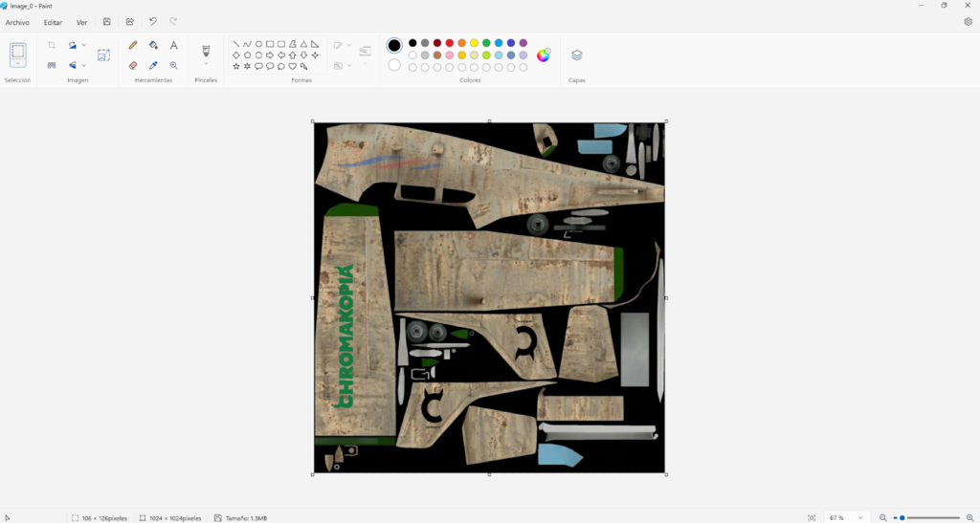Activate the Color 1 black primary swatch
The width and height of the screenshot is (980, 523).
394,46
